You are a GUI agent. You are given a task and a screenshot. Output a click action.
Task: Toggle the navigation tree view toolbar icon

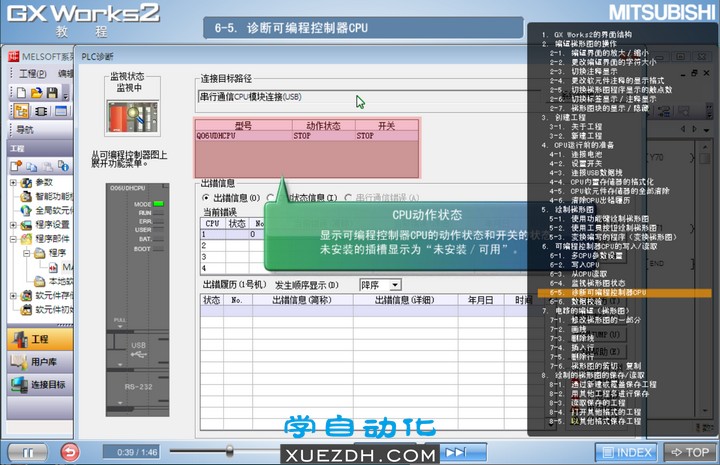pyautogui.click(x=21, y=111)
